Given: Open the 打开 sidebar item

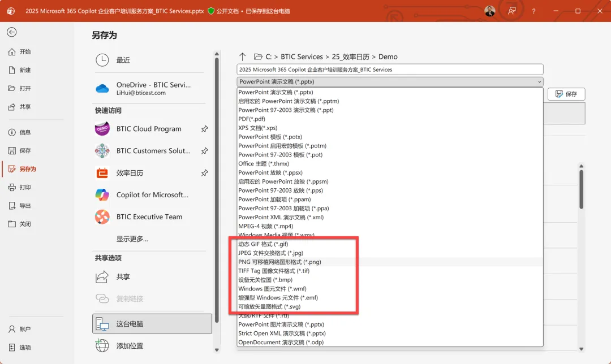Looking at the screenshot, I should (20, 88).
